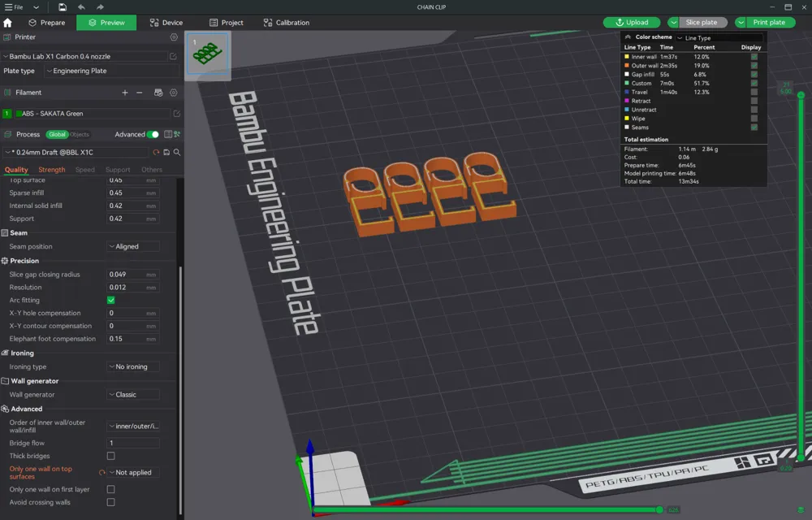
Task: Click the Sparse infill width field
Action: point(132,193)
